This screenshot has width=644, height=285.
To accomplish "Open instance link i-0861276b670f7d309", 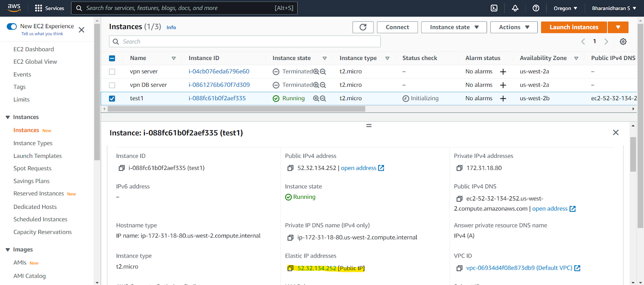I will 219,85.
